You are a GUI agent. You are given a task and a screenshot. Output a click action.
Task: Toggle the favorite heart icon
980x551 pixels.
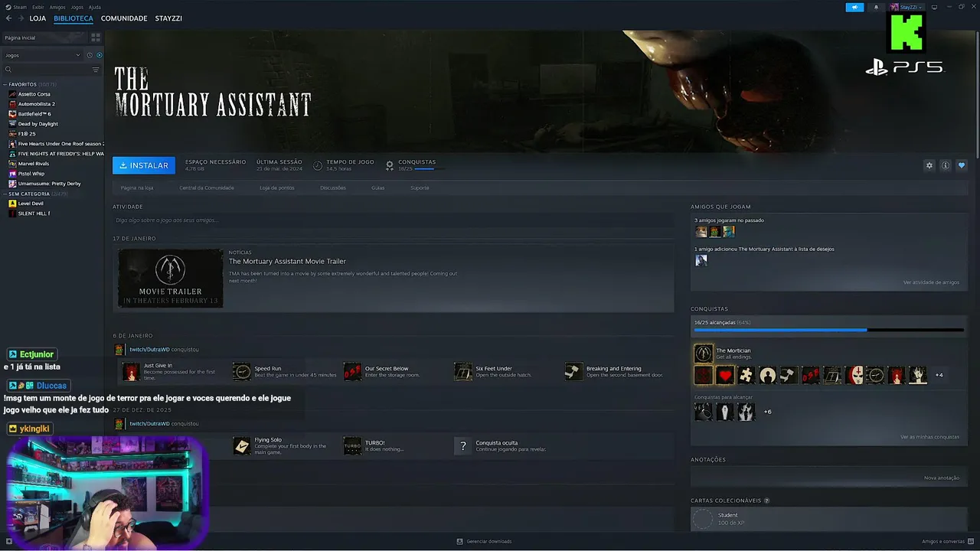(x=962, y=165)
